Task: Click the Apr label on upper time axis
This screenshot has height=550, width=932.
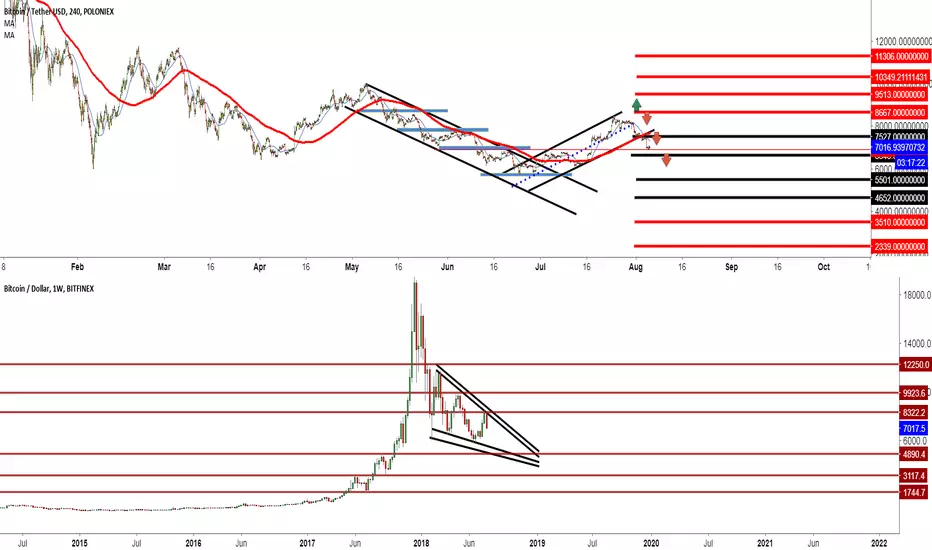Action: [260, 267]
